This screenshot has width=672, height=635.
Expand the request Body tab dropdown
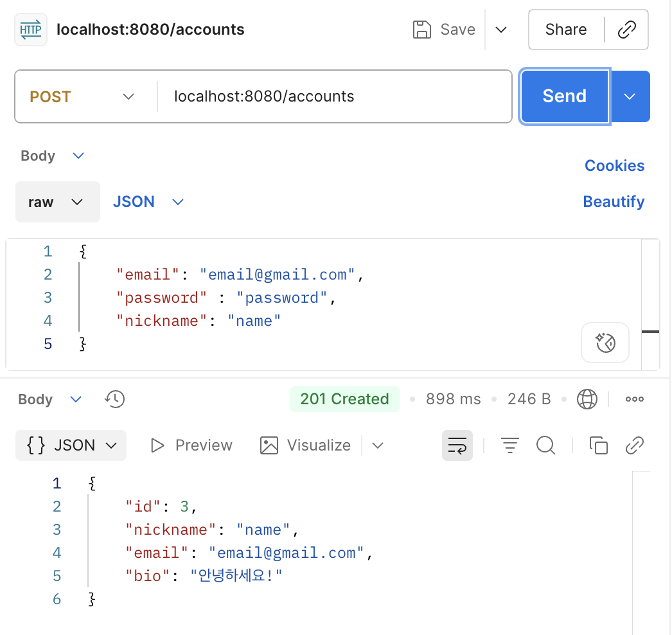pyautogui.click(x=52, y=156)
